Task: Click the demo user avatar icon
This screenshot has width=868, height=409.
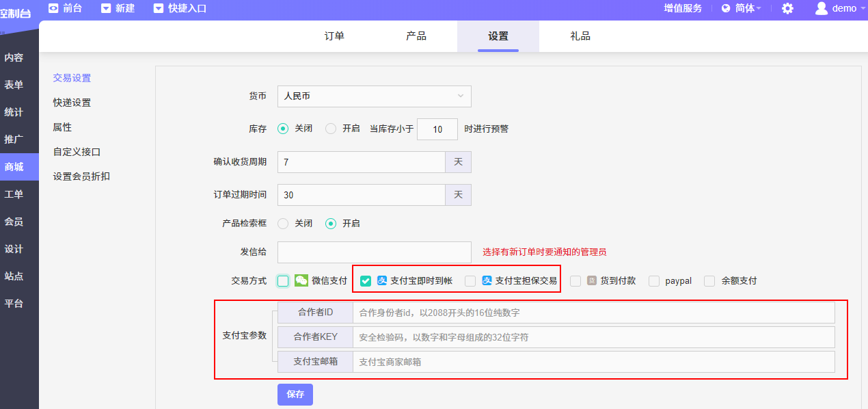Action: coord(822,8)
